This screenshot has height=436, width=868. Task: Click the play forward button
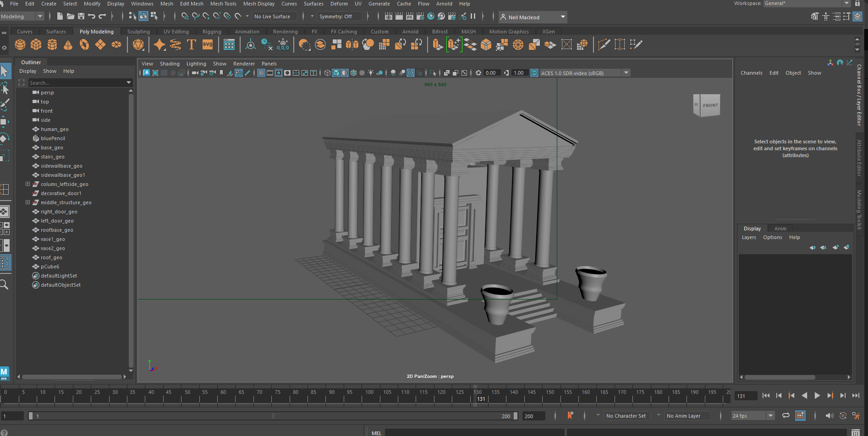coord(817,396)
